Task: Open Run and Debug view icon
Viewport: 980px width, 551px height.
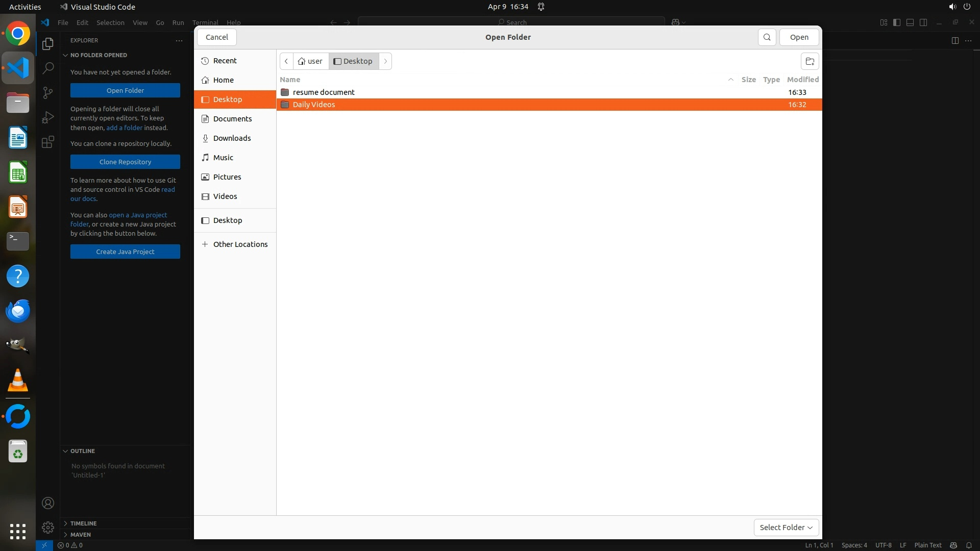Action: (x=48, y=117)
